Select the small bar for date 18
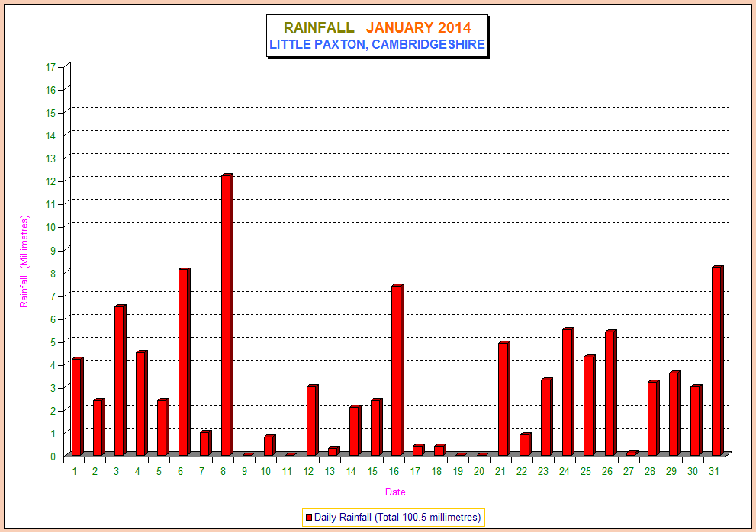This screenshot has width=756, height=532. 439,450
